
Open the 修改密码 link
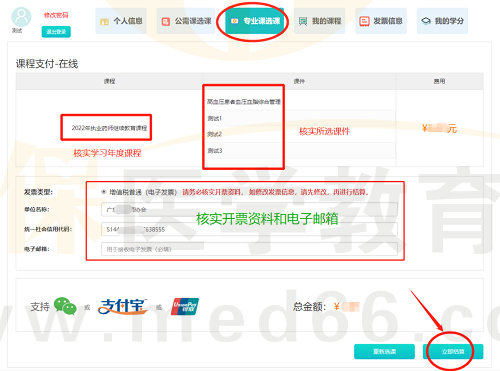click(x=56, y=15)
